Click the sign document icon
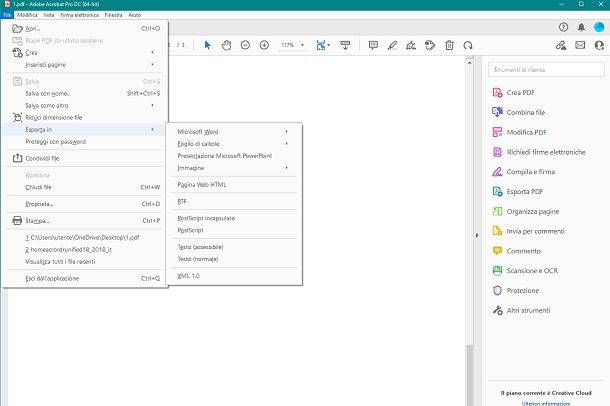The image size is (610, 406). tap(411, 45)
